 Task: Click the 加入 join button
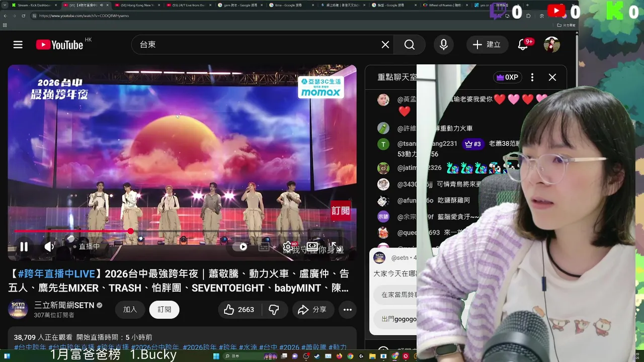pos(130,310)
